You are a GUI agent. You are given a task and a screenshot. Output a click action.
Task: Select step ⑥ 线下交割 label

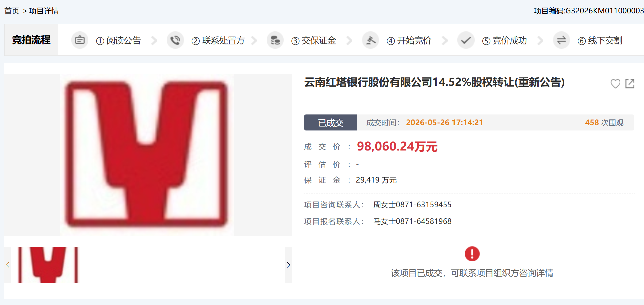coord(600,41)
